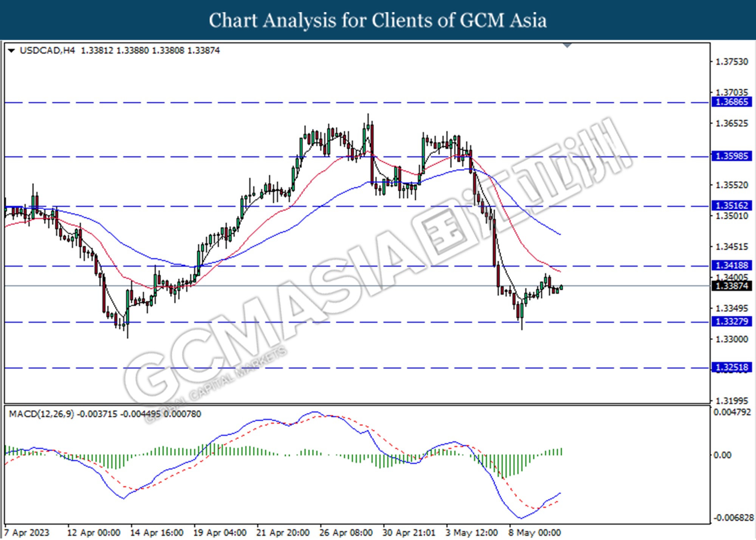
Task: Select the 1.35162 price level label
Action: [x=731, y=205]
